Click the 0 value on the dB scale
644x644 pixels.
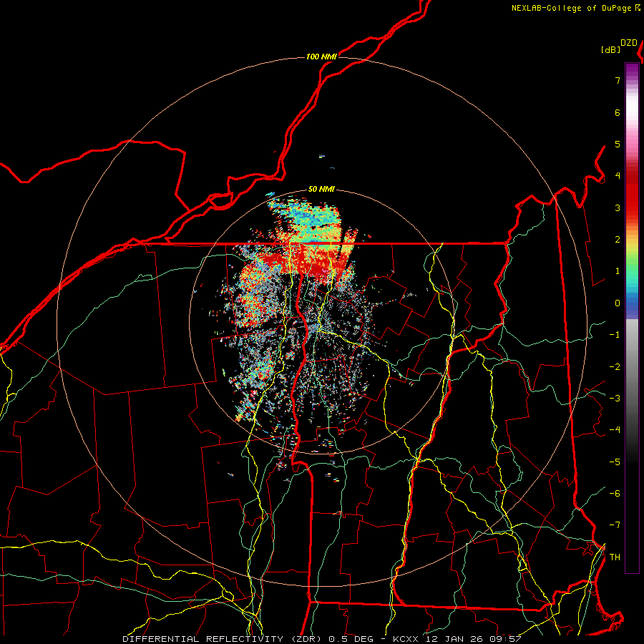618,303
